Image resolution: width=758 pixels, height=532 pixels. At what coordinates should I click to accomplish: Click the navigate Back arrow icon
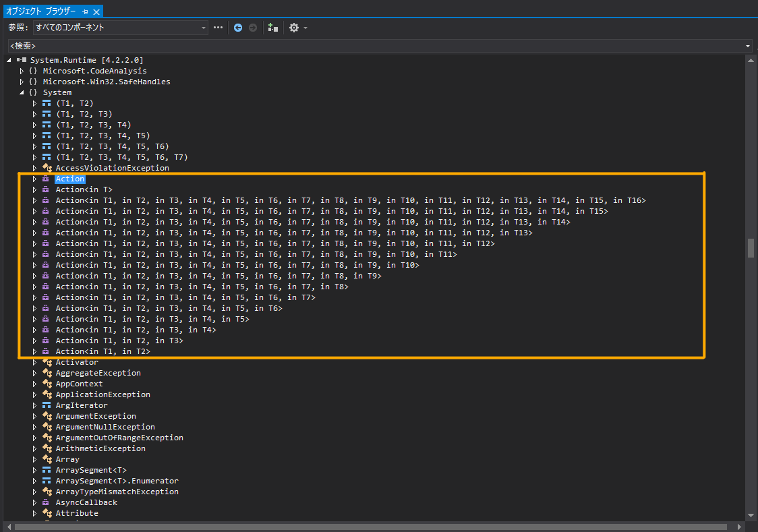click(238, 28)
